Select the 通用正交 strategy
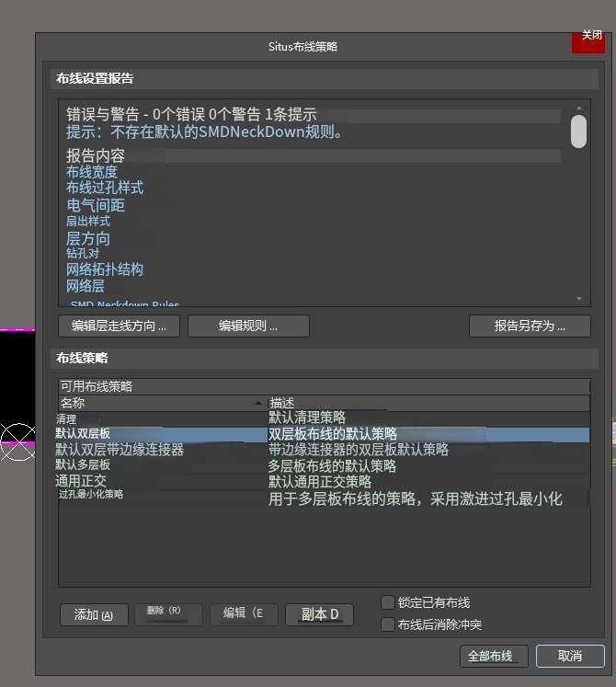616x687 pixels. (x=324, y=482)
